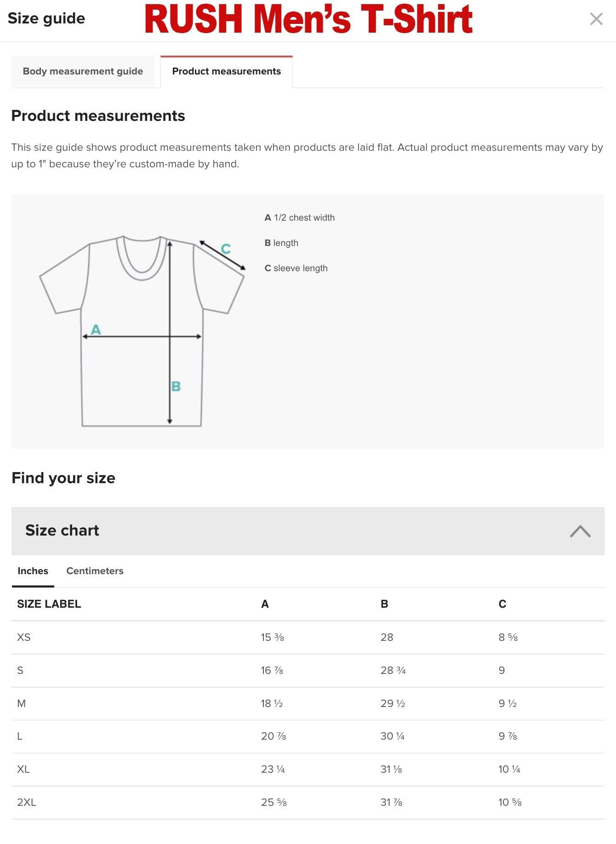616x844 pixels.
Task: Click the chevron above the size table
Action: coord(581,531)
